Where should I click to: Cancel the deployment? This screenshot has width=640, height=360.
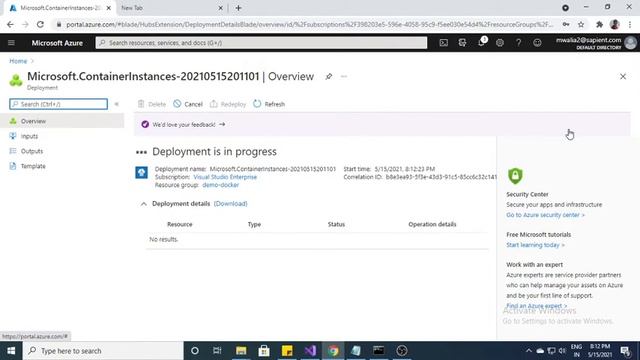click(x=188, y=104)
